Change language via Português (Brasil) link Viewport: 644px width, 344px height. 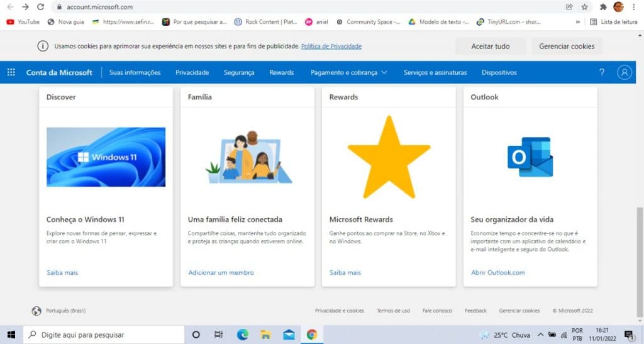[65, 311]
